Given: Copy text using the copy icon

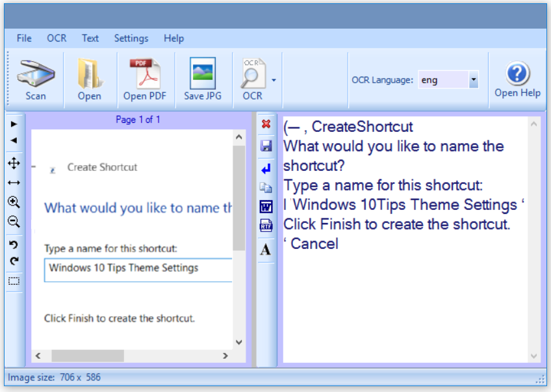Looking at the screenshot, I should point(266,187).
